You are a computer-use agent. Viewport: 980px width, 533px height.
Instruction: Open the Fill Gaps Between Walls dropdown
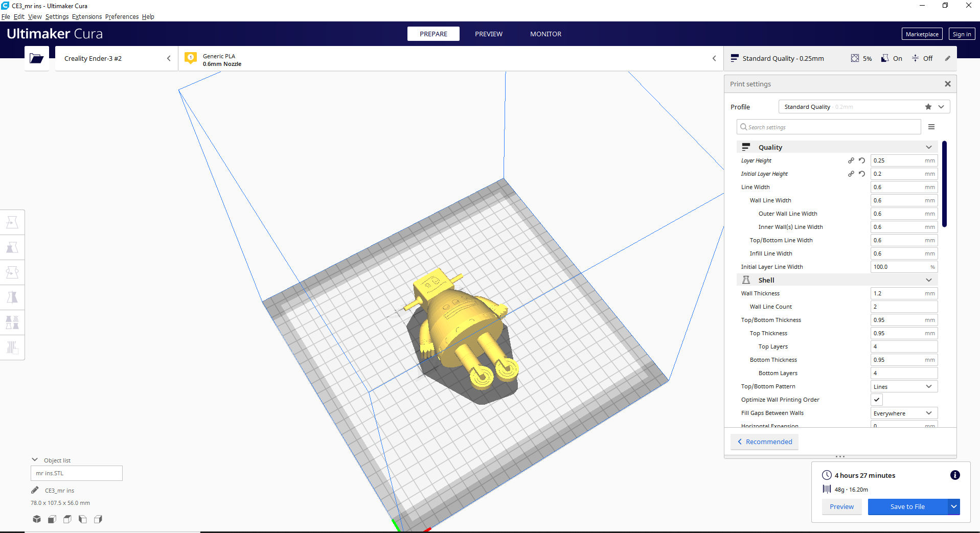click(904, 413)
